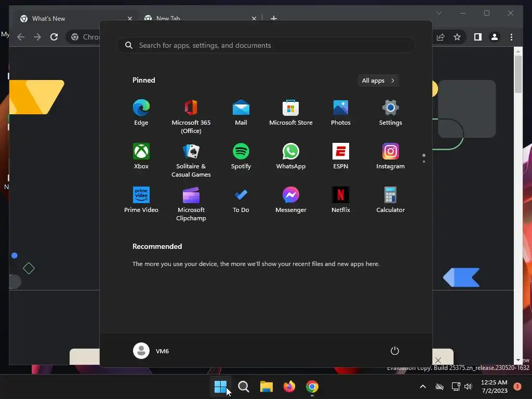Open Instagram from pinned apps

391,156
